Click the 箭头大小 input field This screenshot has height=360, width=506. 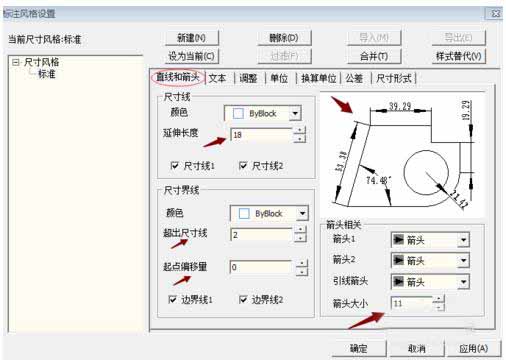[x=412, y=303]
